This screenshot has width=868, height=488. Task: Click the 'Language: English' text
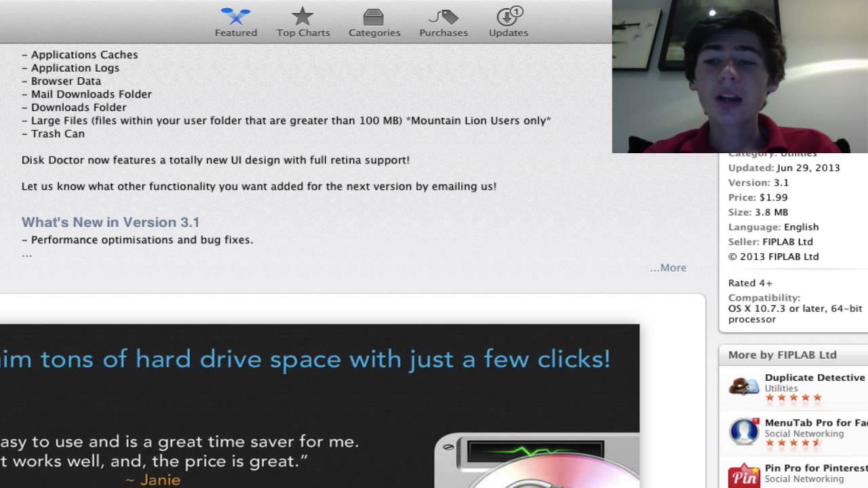click(774, 227)
